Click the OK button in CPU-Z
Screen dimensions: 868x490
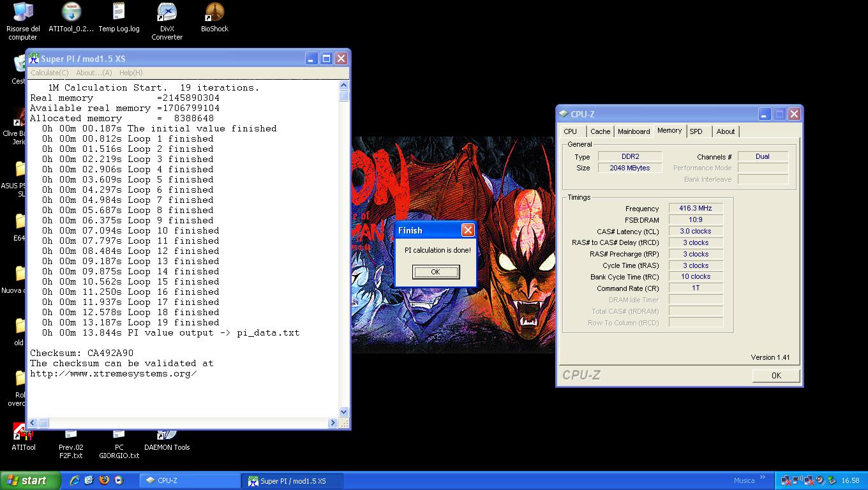coord(776,375)
